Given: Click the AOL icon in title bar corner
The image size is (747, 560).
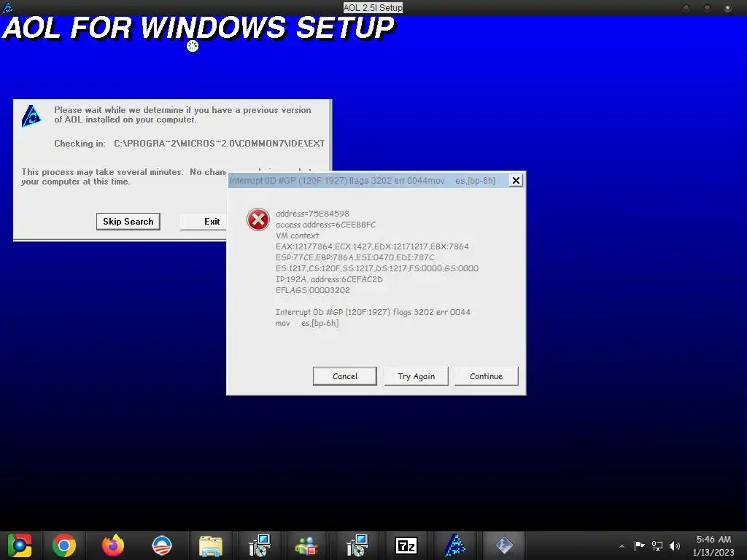Looking at the screenshot, I should [x=7, y=7].
